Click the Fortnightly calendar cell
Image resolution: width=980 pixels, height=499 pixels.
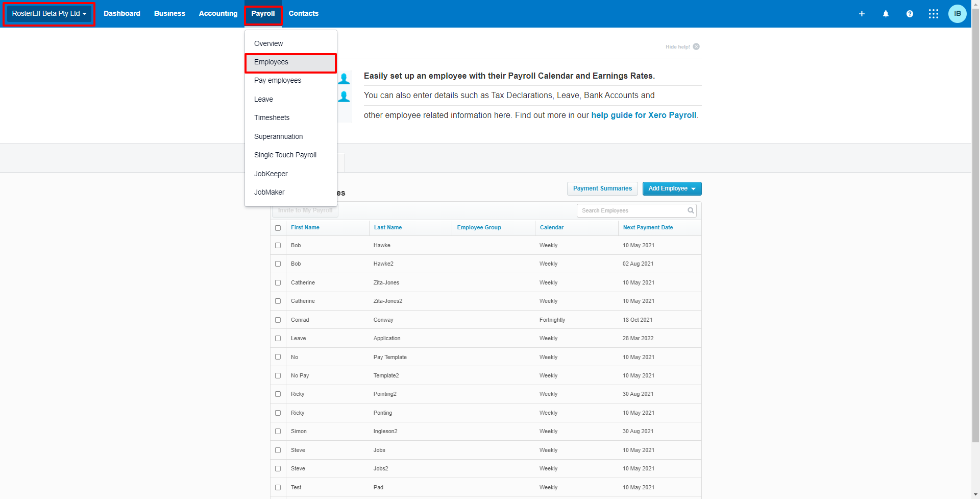pyautogui.click(x=552, y=320)
